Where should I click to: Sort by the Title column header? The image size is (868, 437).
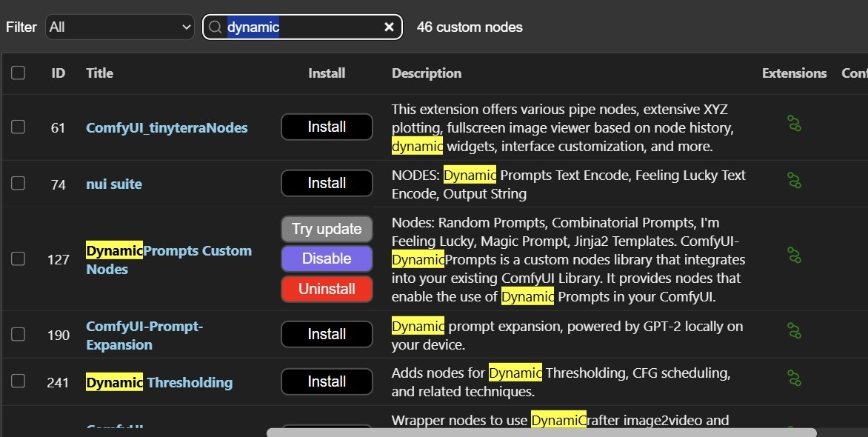tap(100, 73)
